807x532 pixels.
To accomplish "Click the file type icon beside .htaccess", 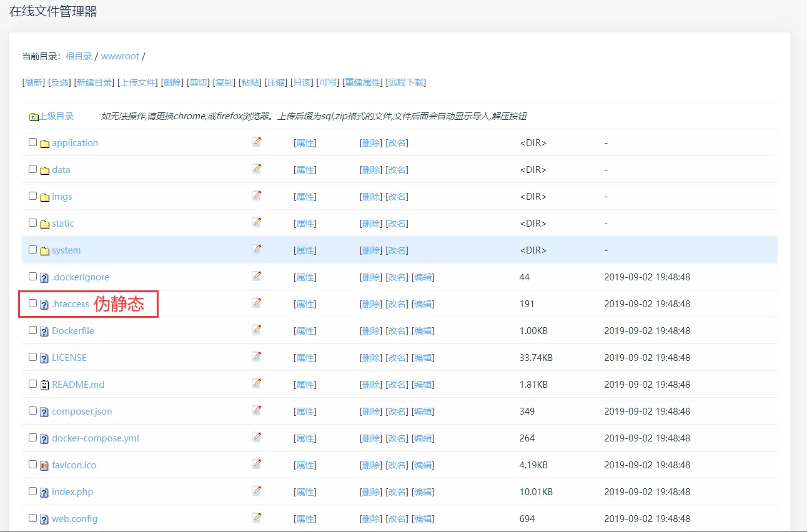I will (x=43, y=303).
